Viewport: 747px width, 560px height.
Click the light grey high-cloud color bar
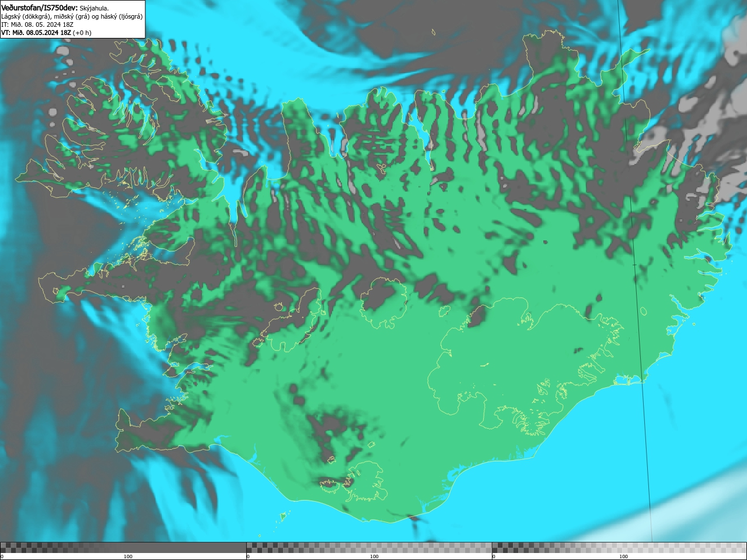[x=619, y=548]
